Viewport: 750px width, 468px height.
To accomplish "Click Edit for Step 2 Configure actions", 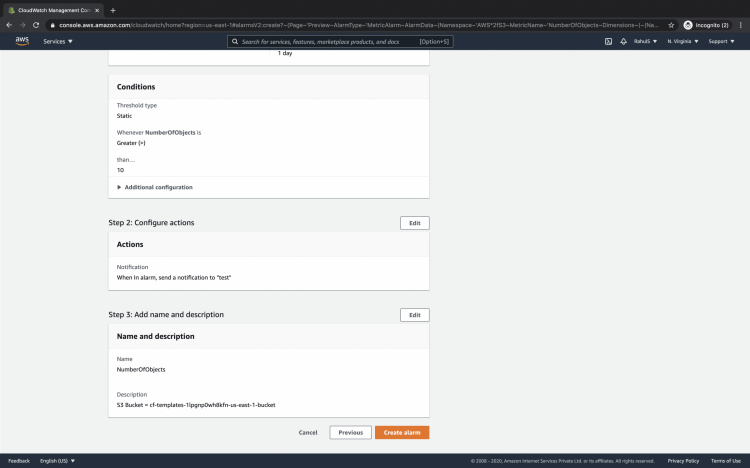I will point(414,223).
